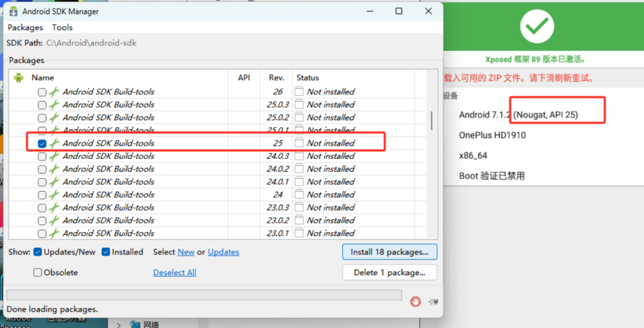Click wrench icon of Build-tools 24.0.2 row
Screen dimensions: 644x328
pyautogui.click(x=54, y=169)
